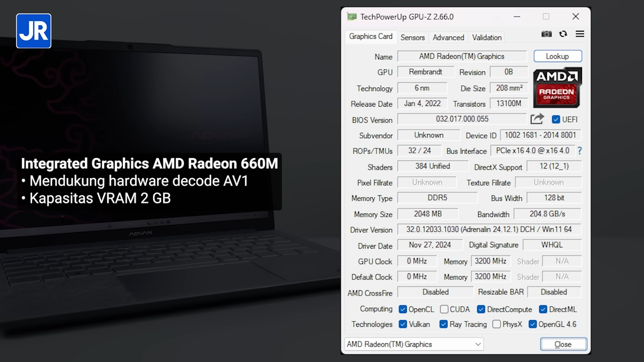The width and height of the screenshot is (644, 362).
Task: Click the JR logo in the corner
Action: coord(33,31)
